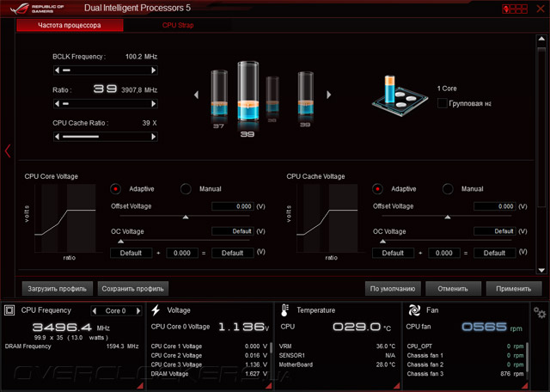
Task: Select Adaptive mode for CPU Cache Voltage
Action: (x=377, y=189)
